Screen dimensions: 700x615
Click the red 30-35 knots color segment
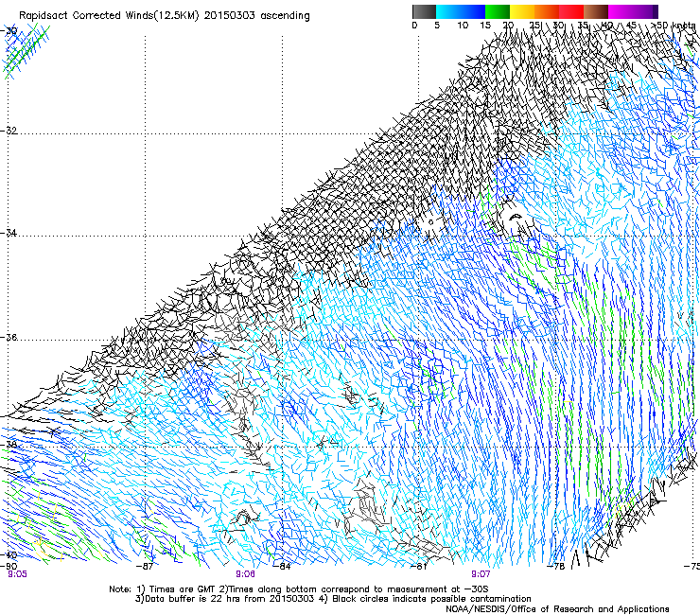coord(571,11)
